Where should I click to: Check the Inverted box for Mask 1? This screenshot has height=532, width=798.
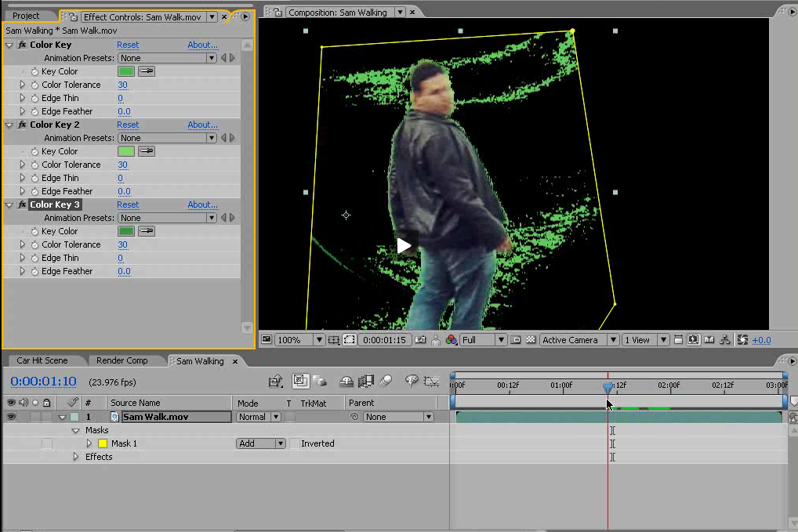tap(295, 443)
